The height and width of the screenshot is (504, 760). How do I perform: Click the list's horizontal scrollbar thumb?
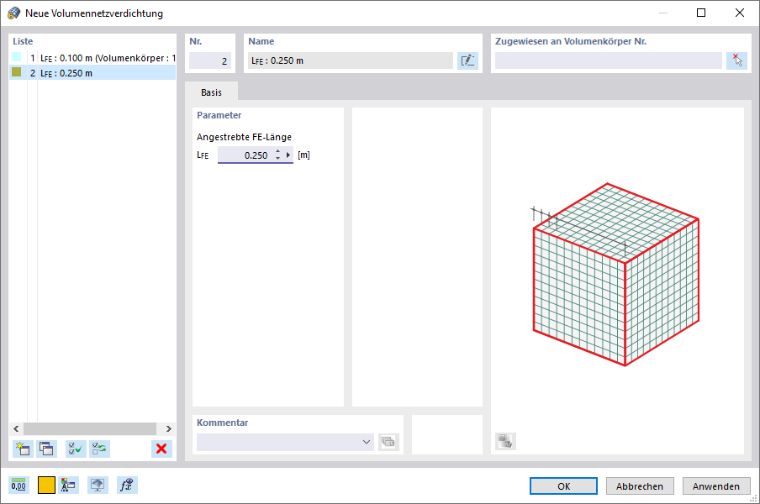90,429
